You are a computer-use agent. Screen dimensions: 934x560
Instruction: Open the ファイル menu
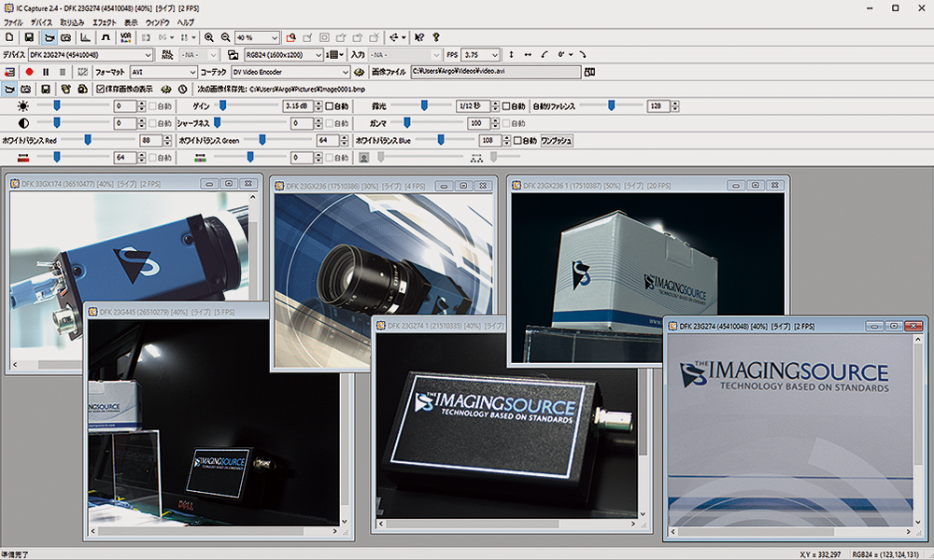tap(13, 22)
